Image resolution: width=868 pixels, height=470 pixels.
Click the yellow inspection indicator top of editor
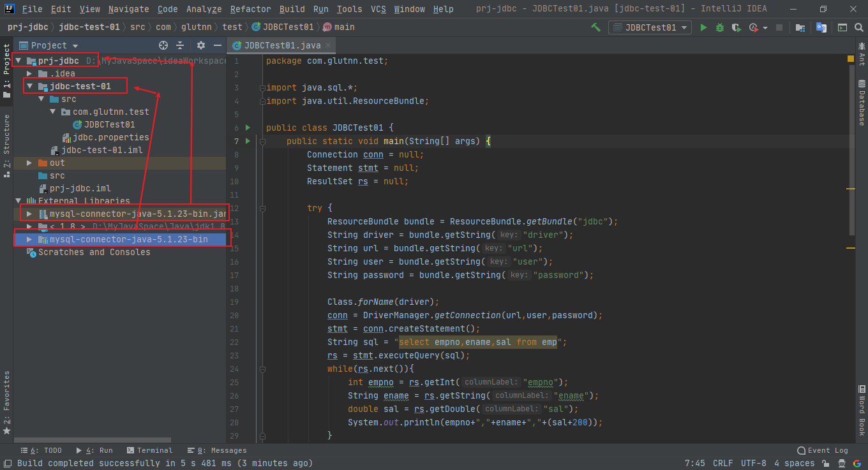851,59
